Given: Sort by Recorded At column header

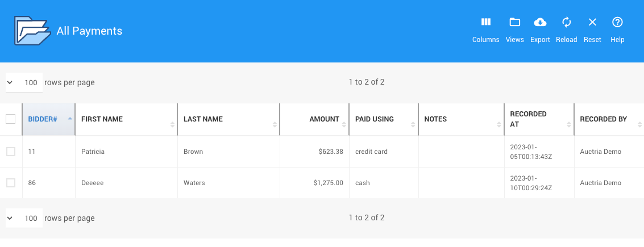Looking at the screenshot, I should pos(529,119).
